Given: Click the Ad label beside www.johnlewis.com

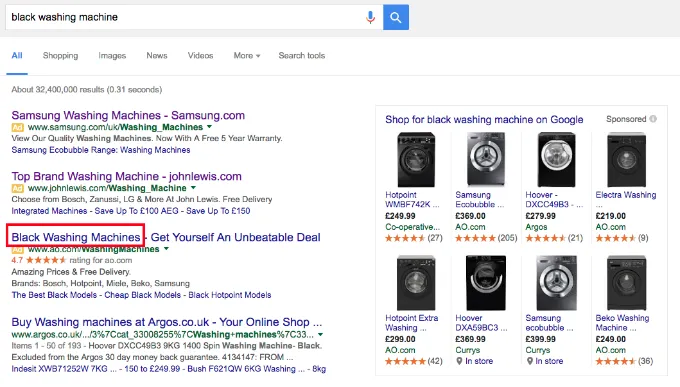Looking at the screenshot, I should click(17, 188).
